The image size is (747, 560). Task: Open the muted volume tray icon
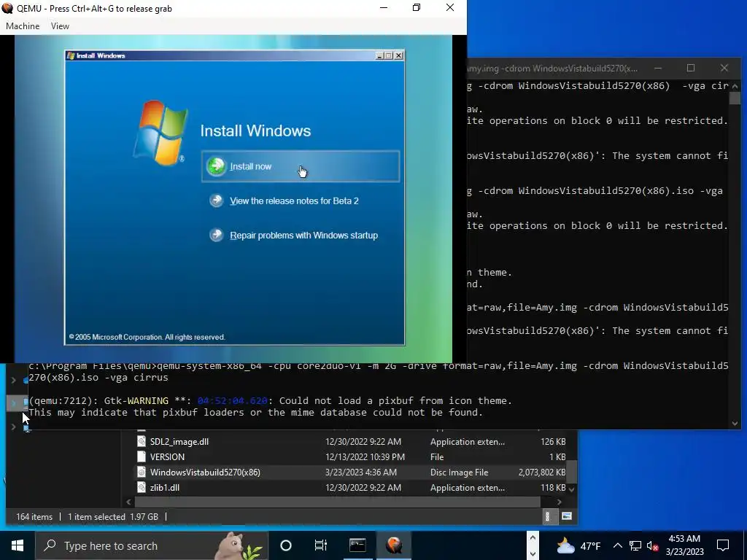point(653,545)
